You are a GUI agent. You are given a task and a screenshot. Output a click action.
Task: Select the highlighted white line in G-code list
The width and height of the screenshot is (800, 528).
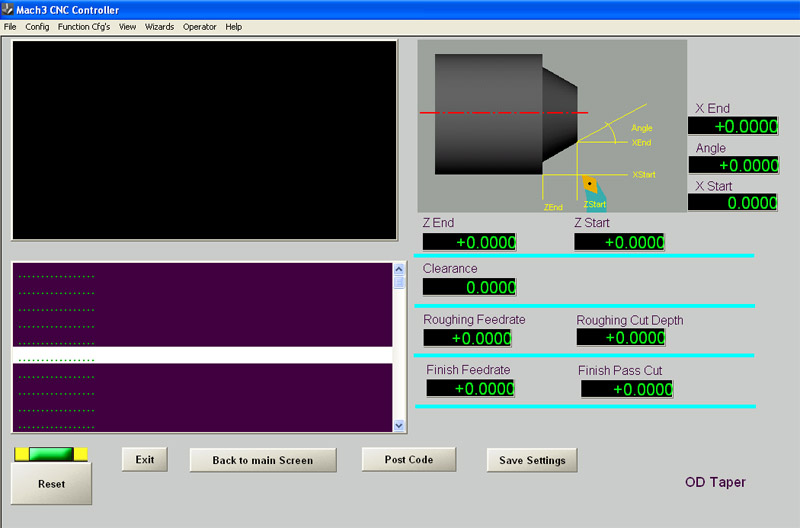pyautogui.click(x=200, y=355)
